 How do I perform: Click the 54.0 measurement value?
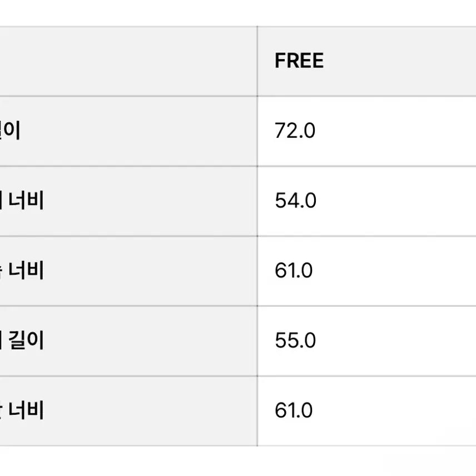pos(295,201)
